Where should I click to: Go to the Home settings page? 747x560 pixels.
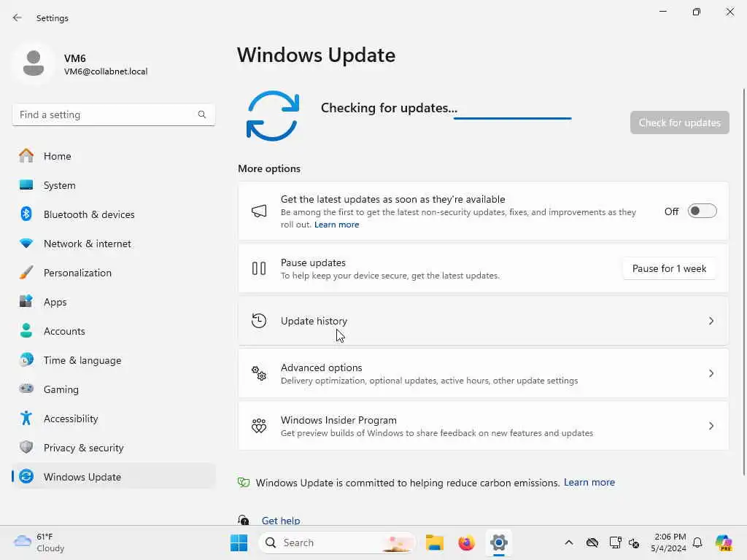click(x=113, y=156)
